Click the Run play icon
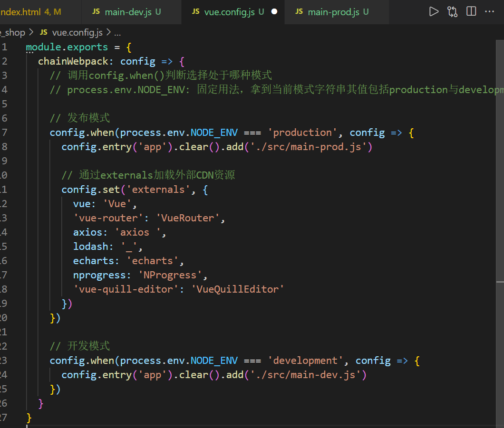This screenshot has height=428, width=504. click(434, 12)
